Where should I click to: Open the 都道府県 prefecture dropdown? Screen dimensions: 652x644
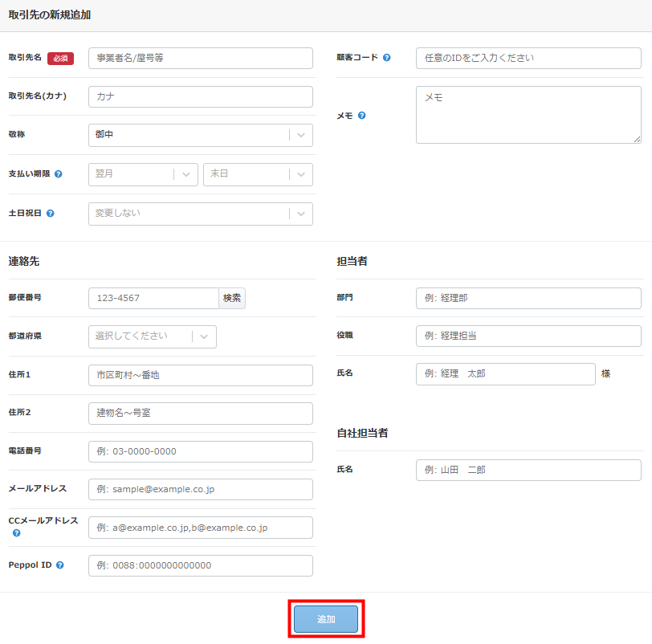152,336
